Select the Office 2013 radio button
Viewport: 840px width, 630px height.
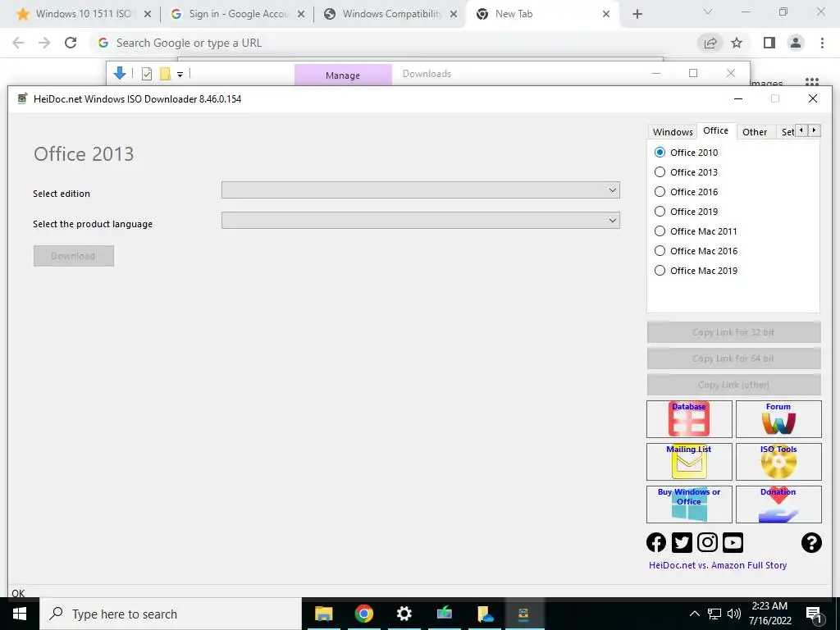click(x=660, y=172)
